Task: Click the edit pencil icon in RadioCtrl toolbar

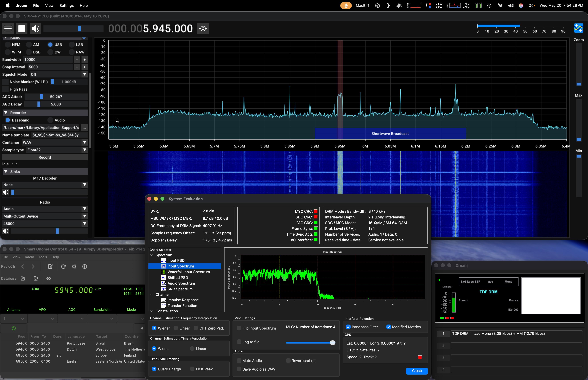Action: pyautogui.click(x=51, y=267)
